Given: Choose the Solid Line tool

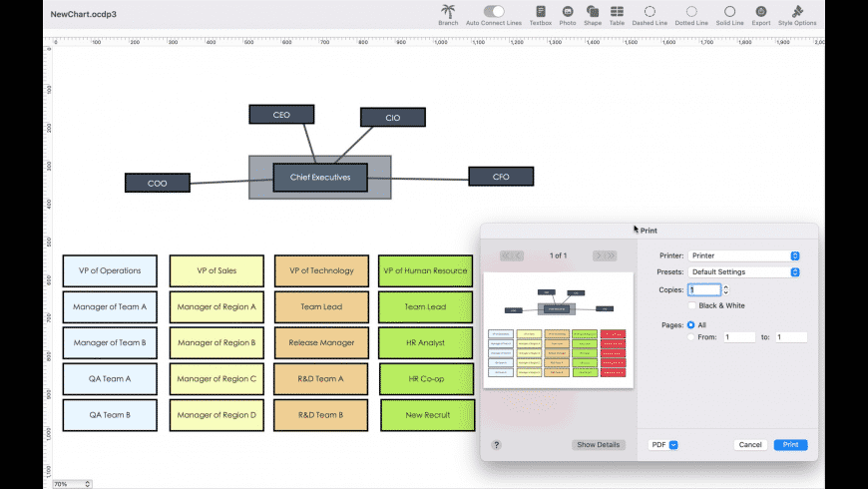Looking at the screenshot, I should [x=729, y=11].
